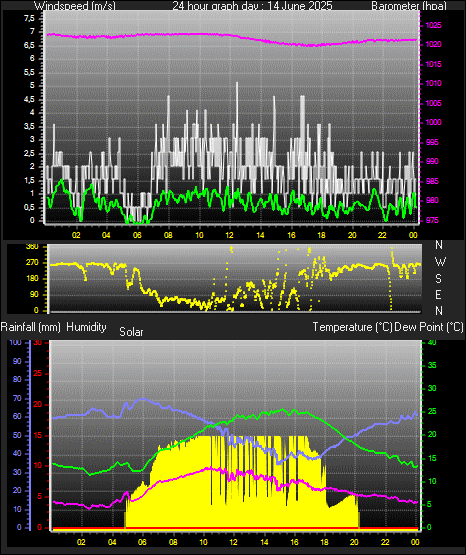Click the E compass direction label

click(438, 294)
